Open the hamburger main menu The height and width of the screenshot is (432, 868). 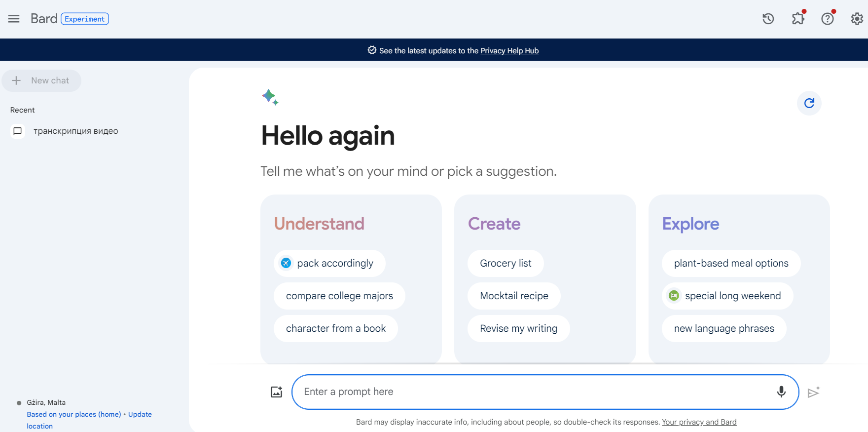click(x=14, y=19)
